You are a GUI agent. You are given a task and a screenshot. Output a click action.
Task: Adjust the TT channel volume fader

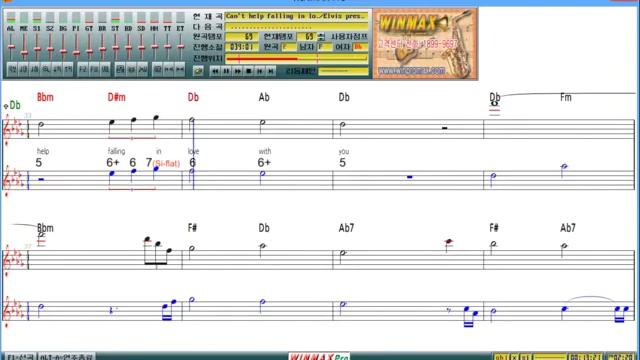[x=168, y=47]
